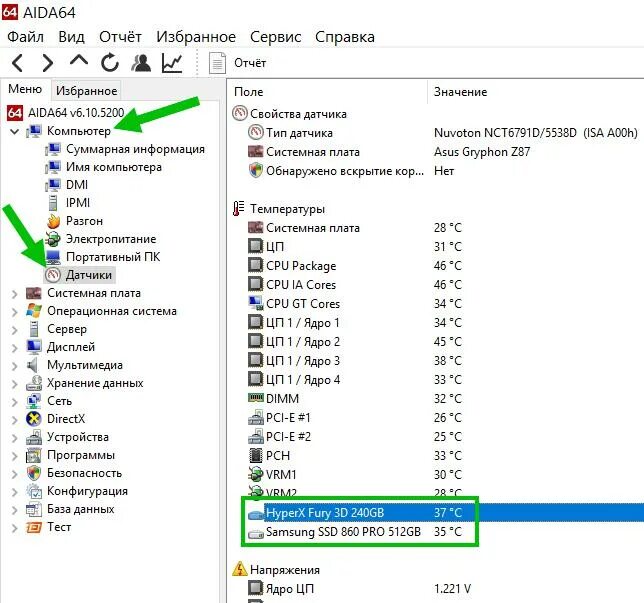Click the Тест icon in tree

[x=34, y=527]
